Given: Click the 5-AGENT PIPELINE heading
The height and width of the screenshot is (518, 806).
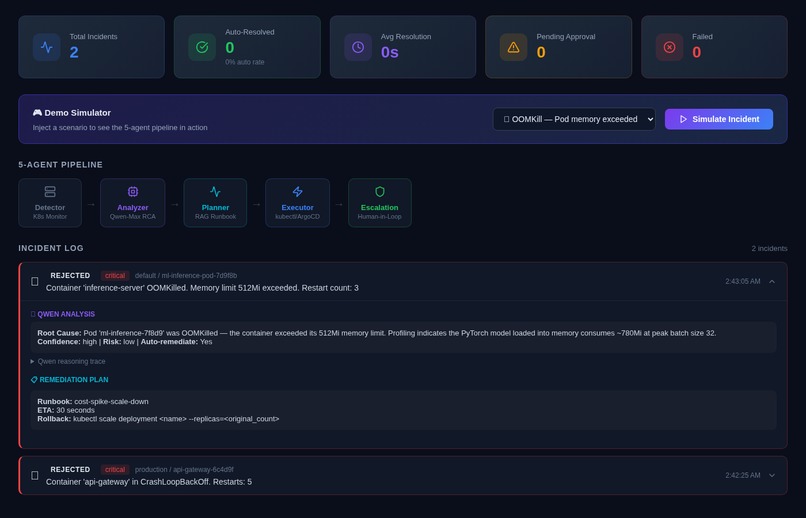Looking at the screenshot, I should 61,165.
